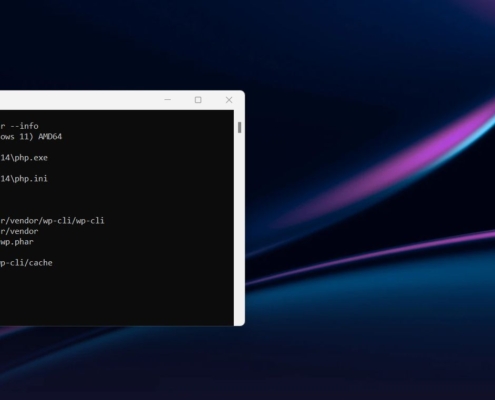Click the terminal vertical scrollbar thumb
The height and width of the screenshot is (400, 495).
point(239,127)
